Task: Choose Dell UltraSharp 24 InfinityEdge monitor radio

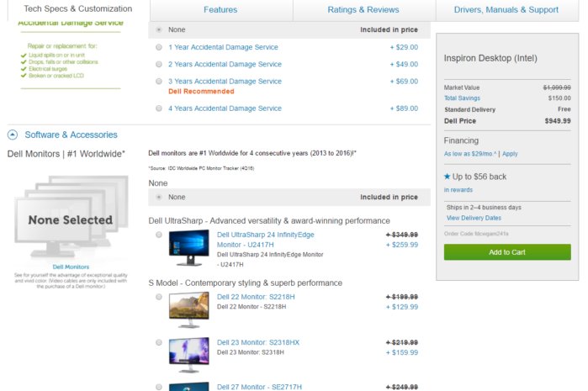Action: point(159,235)
